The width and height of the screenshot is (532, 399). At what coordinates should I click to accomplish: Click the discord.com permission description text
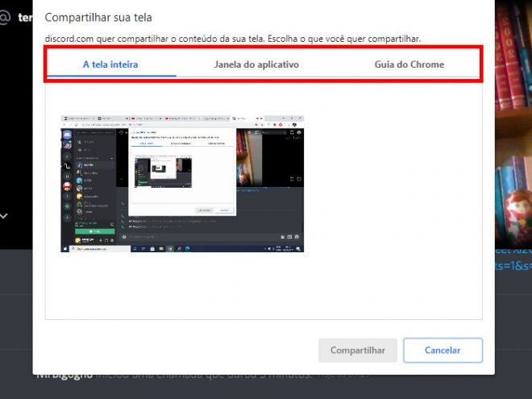233,39
